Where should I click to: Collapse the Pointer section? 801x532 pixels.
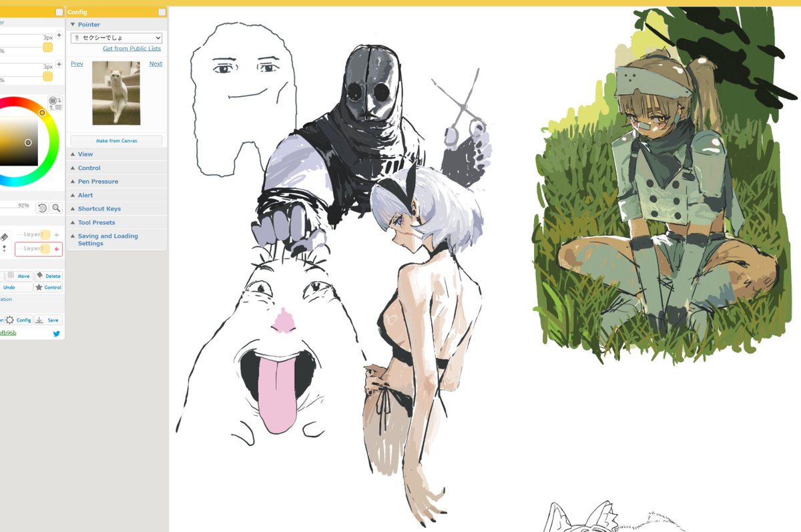click(x=116, y=25)
